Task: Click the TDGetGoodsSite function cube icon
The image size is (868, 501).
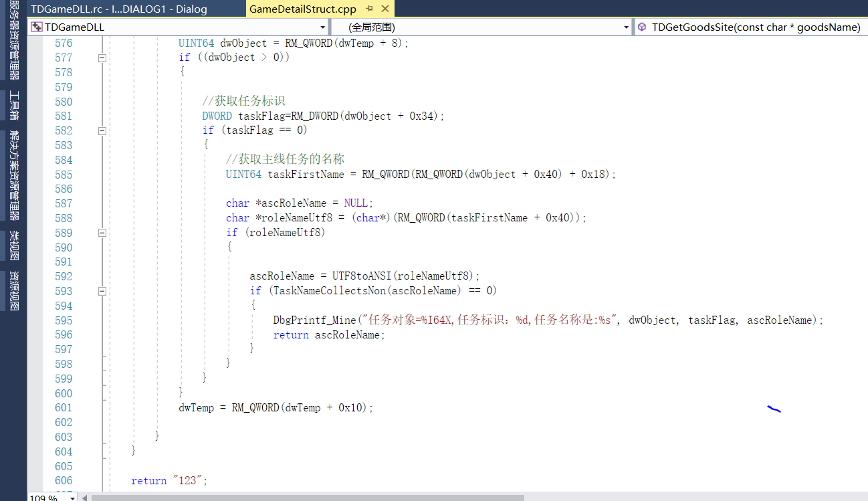Action: click(642, 27)
